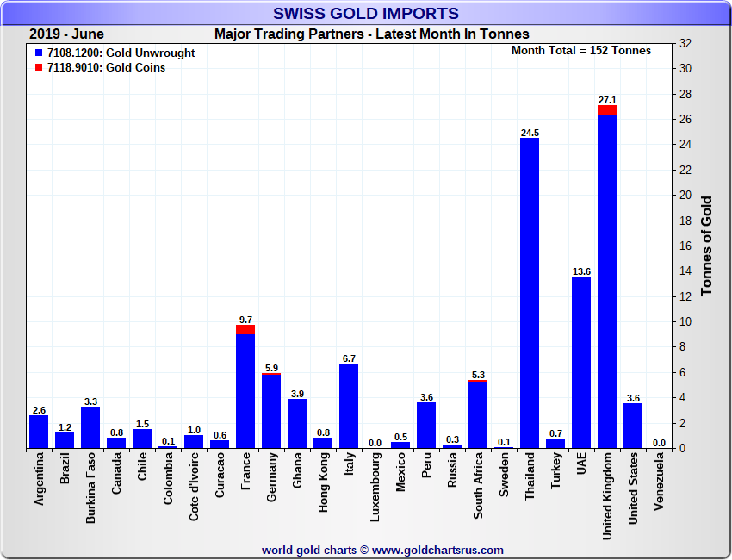
Task: Click the Tonnes of Gold axis title
Action: pyautogui.click(x=706, y=246)
